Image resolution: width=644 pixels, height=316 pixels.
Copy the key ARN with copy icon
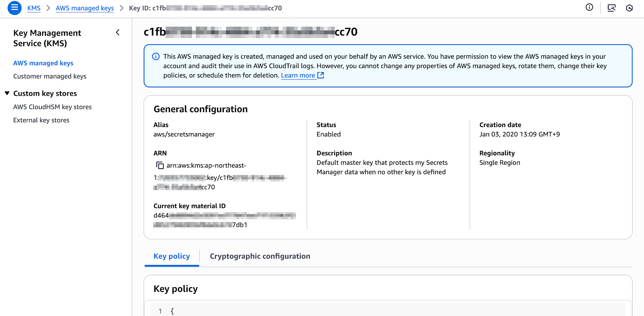click(x=160, y=165)
